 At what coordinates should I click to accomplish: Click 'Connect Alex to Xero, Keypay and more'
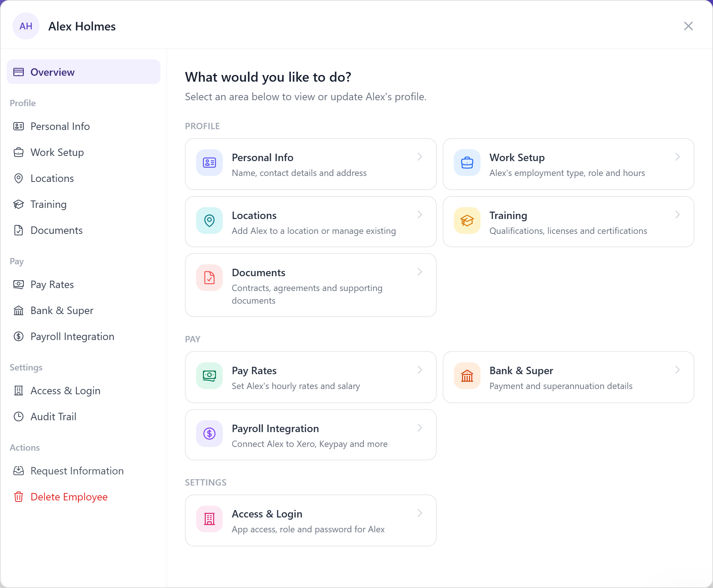[309, 444]
